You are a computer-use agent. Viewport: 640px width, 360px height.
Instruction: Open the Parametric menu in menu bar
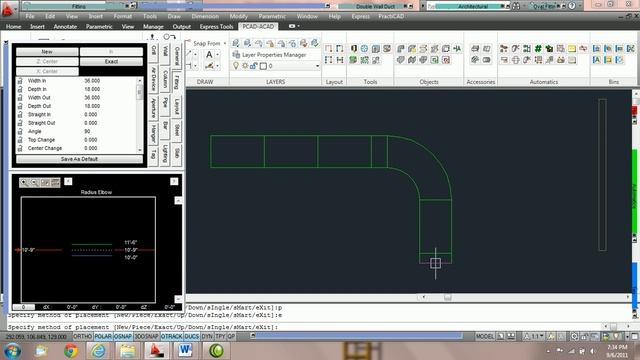coord(272,16)
